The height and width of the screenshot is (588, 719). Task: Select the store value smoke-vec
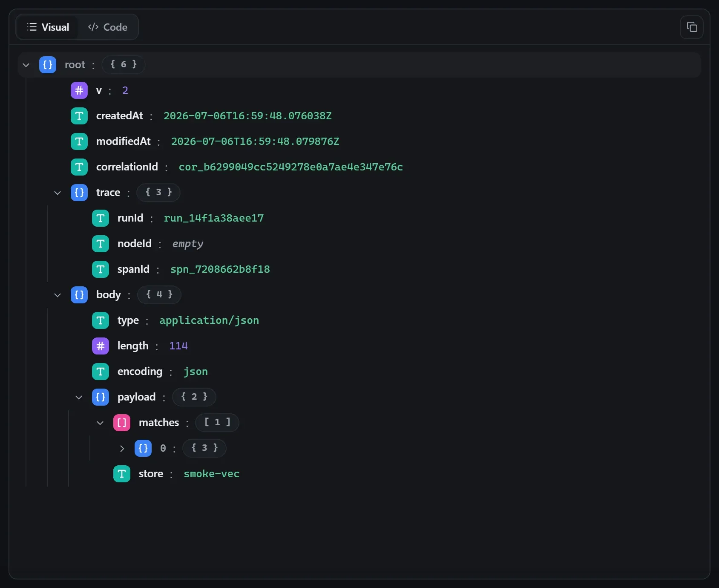(x=212, y=474)
